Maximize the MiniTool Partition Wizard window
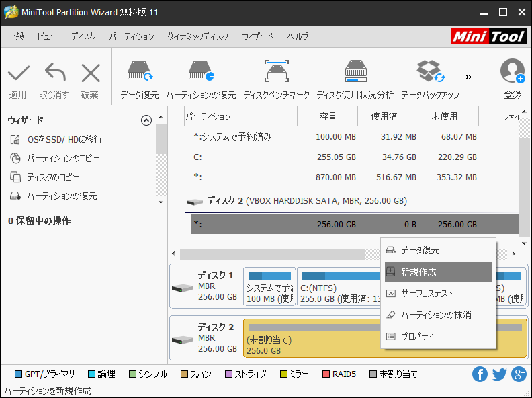Image resolution: width=532 pixels, height=398 pixels. tap(503, 13)
